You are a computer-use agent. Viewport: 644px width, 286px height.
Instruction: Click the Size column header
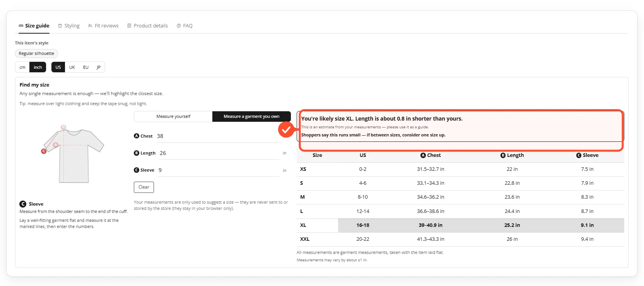[317, 155]
